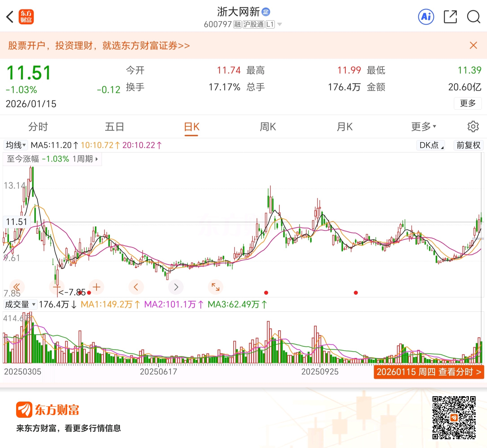
Task: Shift chart right with chevron icon
Action: click(176, 287)
